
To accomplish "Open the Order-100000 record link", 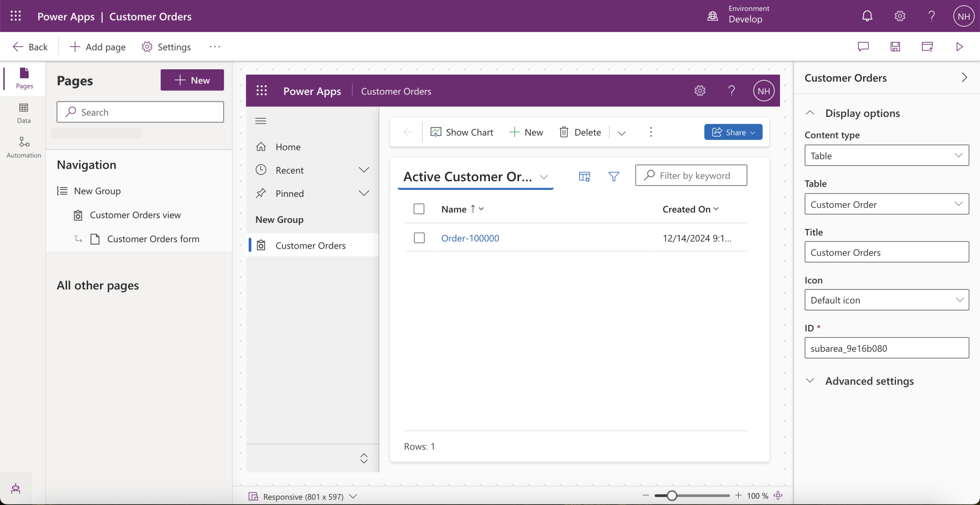I will (470, 238).
